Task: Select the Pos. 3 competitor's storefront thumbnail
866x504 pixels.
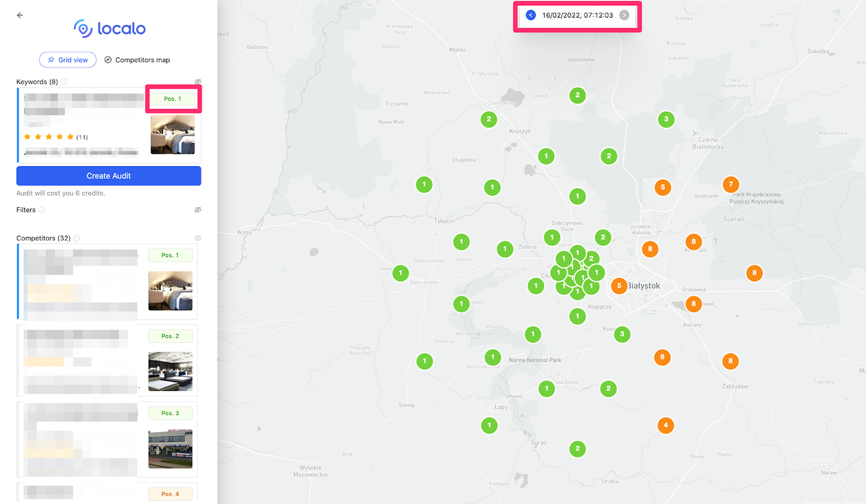Action: pyautogui.click(x=170, y=449)
